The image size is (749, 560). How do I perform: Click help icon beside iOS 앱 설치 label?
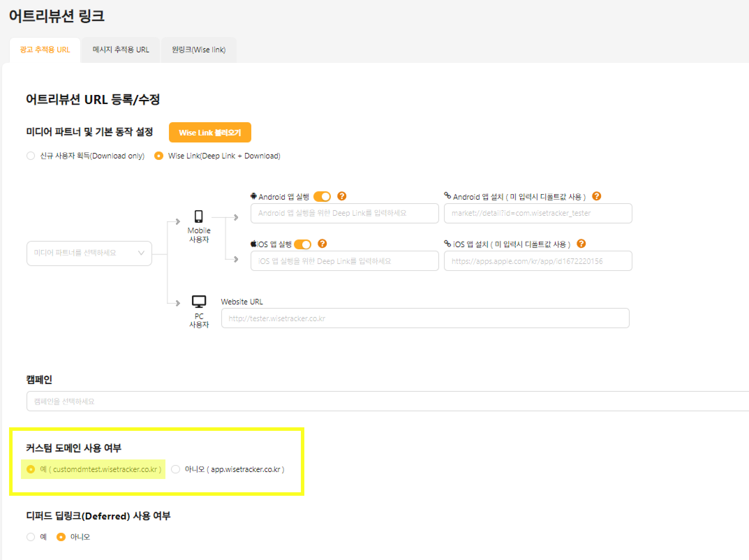[581, 244]
